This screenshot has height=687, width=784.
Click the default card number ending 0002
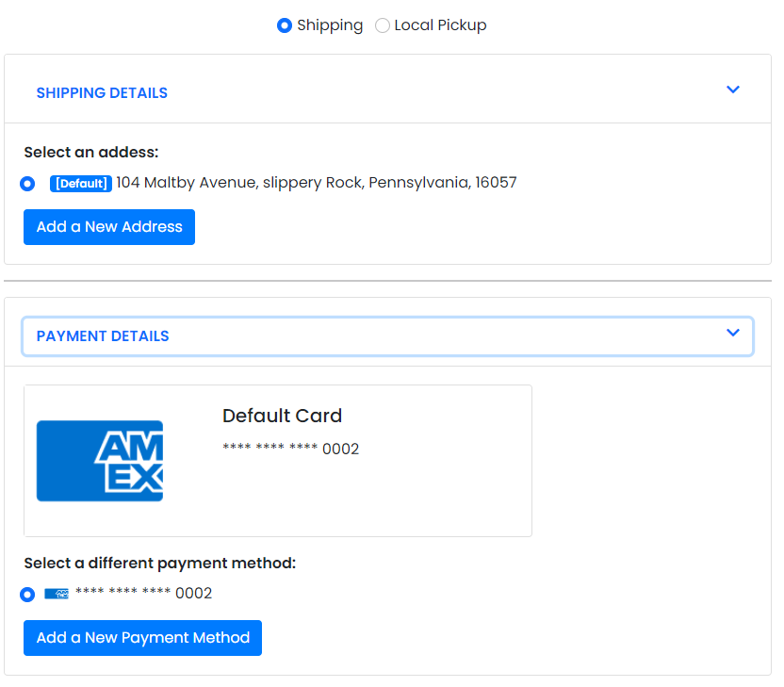(x=291, y=449)
